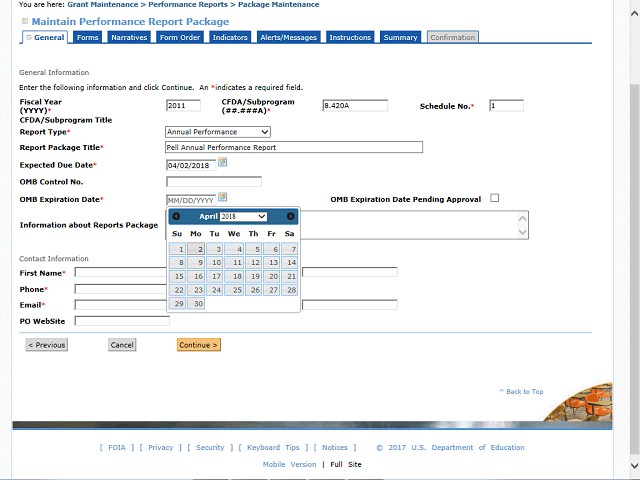Select April 26 in the calendar
The width and height of the screenshot is (640, 480).
point(253,290)
